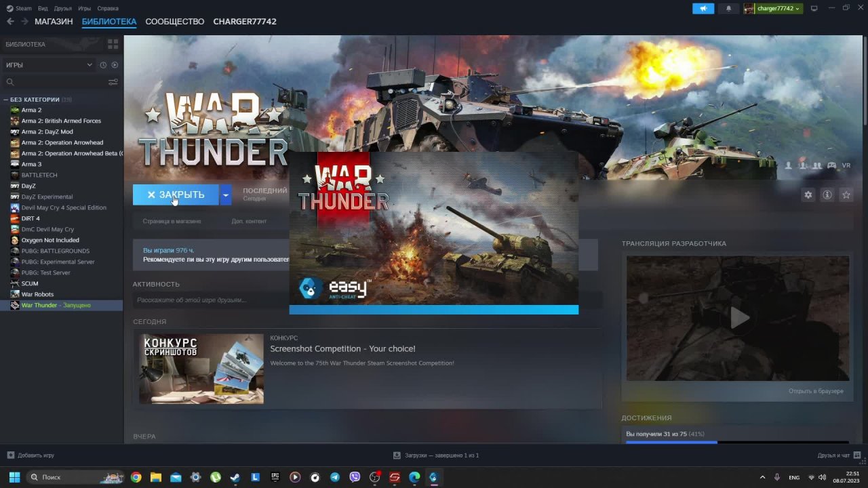The image size is (868, 488).
Task: Open the ИГРЫ library type dropdown
Action: 49,65
